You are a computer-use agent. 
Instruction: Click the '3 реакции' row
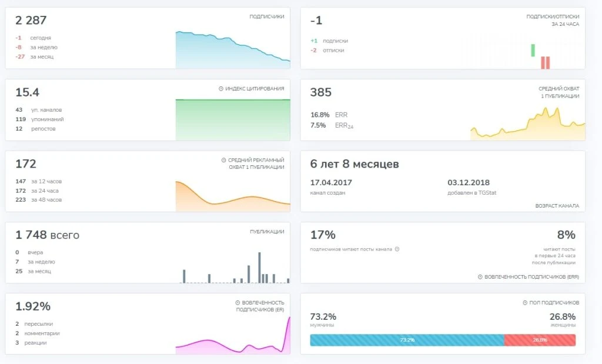click(31, 342)
